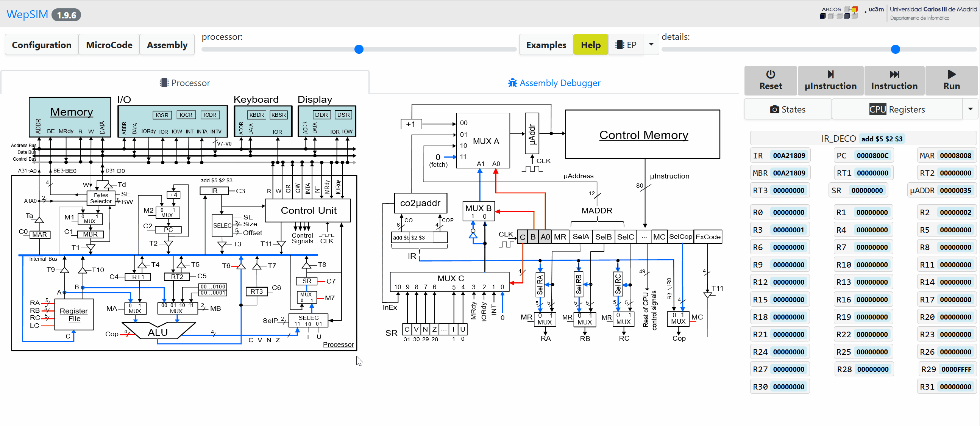Click the MBR register value in panel
The width and height of the screenshot is (980, 426).
tap(789, 173)
